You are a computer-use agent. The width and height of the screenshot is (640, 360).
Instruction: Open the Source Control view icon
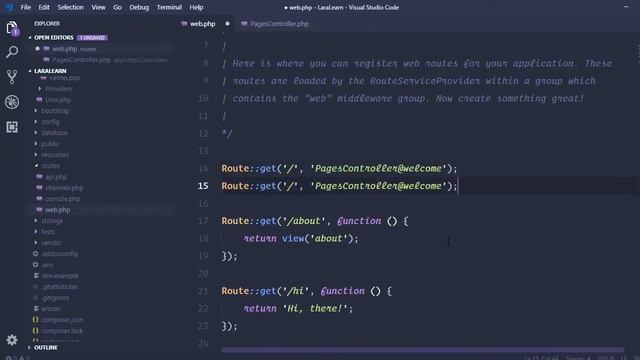12,77
